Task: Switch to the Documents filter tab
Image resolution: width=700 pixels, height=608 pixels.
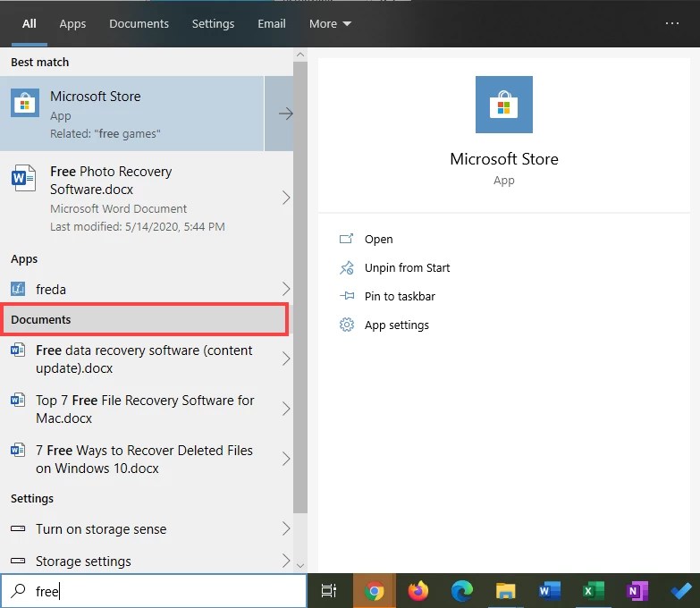Action: (x=139, y=23)
